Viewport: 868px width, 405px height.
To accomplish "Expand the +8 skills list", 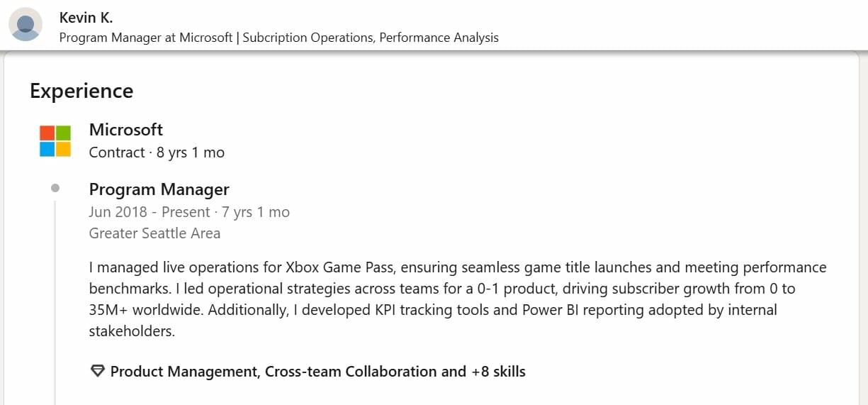I will point(498,372).
